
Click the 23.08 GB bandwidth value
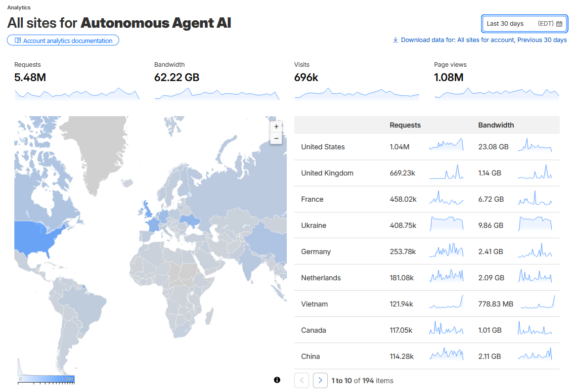[x=493, y=147]
